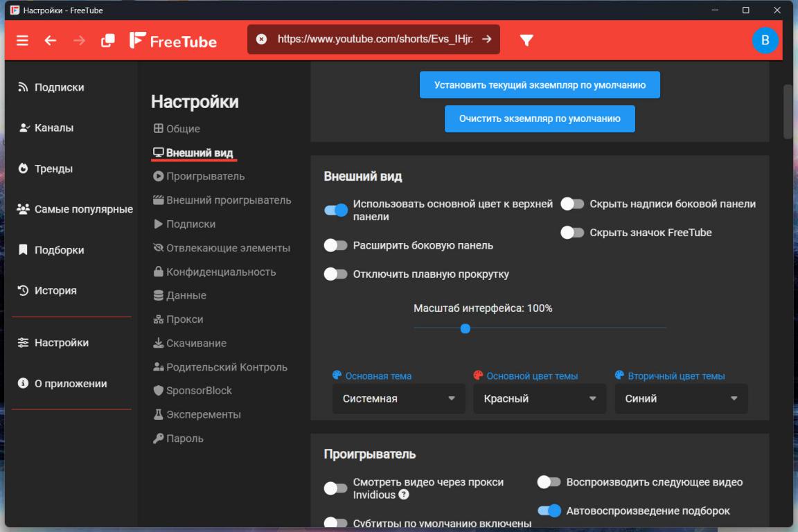Screen dimensions: 798x532
Task: Open search filters funnel icon
Action: pyautogui.click(x=526, y=40)
